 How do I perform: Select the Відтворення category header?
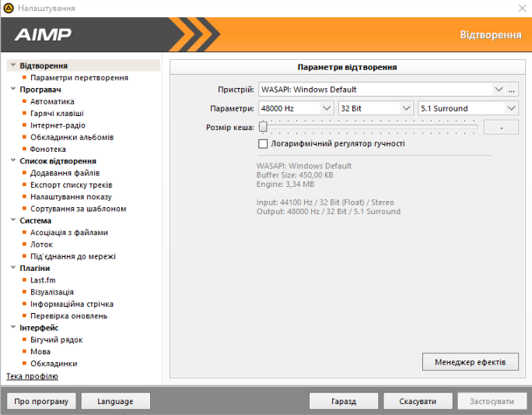pyautogui.click(x=44, y=65)
